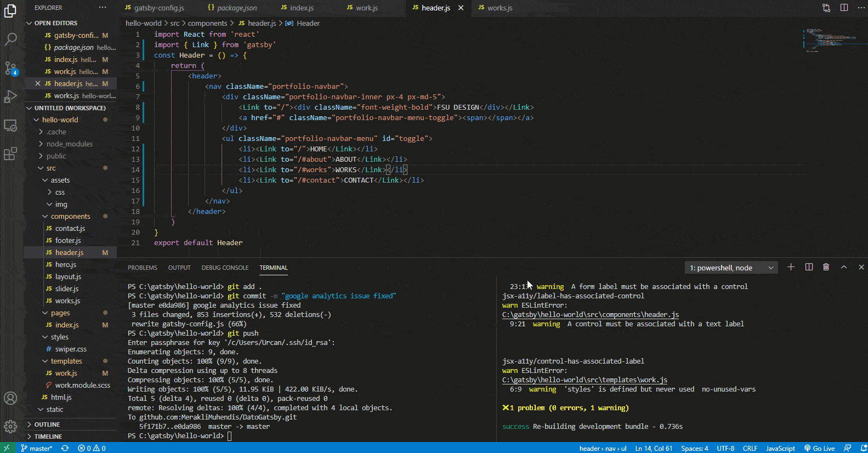Open Source Control view with badge
868x453 pixels.
click(10, 68)
